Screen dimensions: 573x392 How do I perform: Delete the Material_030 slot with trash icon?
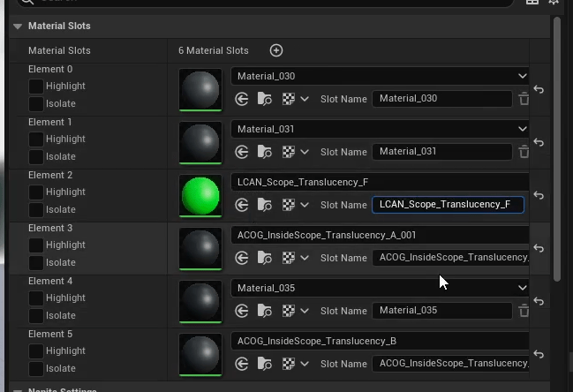[x=524, y=99]
